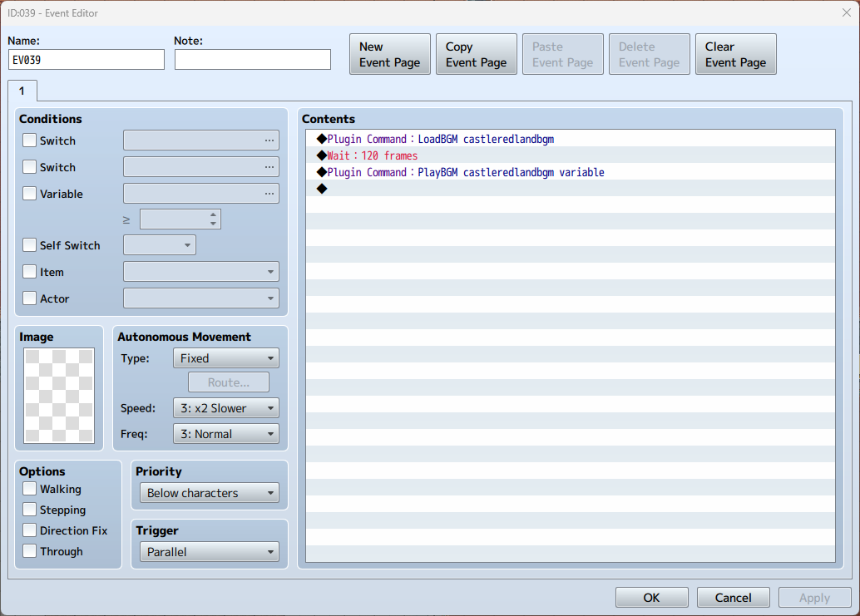860x616 pixels.
Task: Toggle the Through option
Action: (x=30, y=551)
